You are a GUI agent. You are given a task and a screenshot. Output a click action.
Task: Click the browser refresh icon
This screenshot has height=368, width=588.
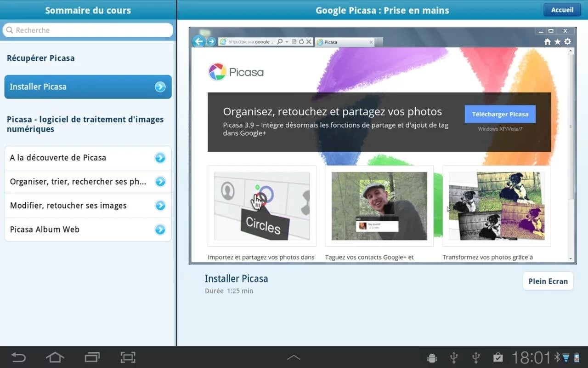[x=301, y=42]
